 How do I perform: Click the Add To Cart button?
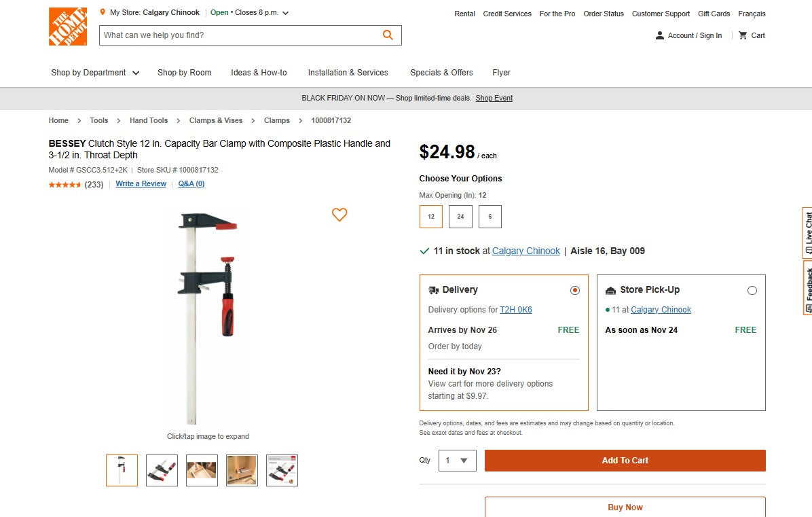click(x=625, y=460)
